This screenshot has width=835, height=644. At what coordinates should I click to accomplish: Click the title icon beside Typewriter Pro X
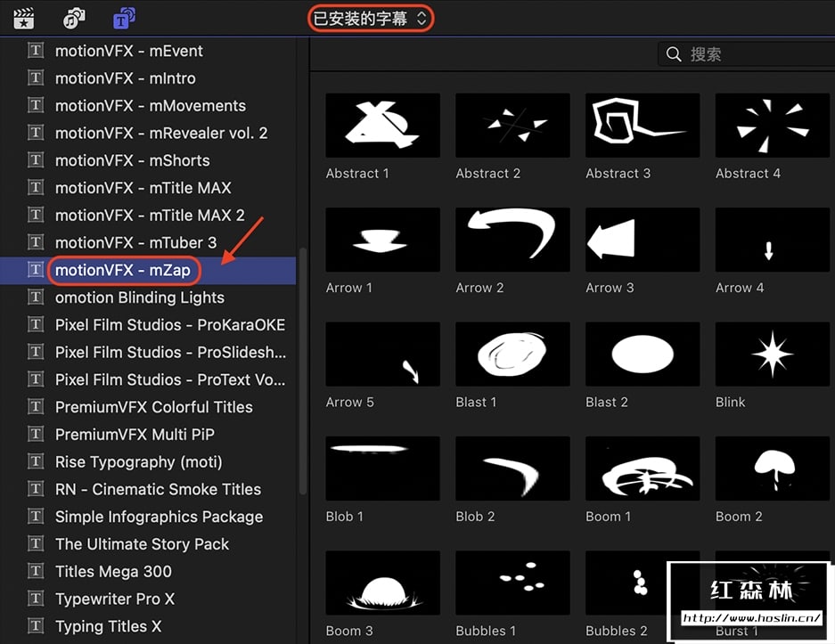click(x=36, y=599)
